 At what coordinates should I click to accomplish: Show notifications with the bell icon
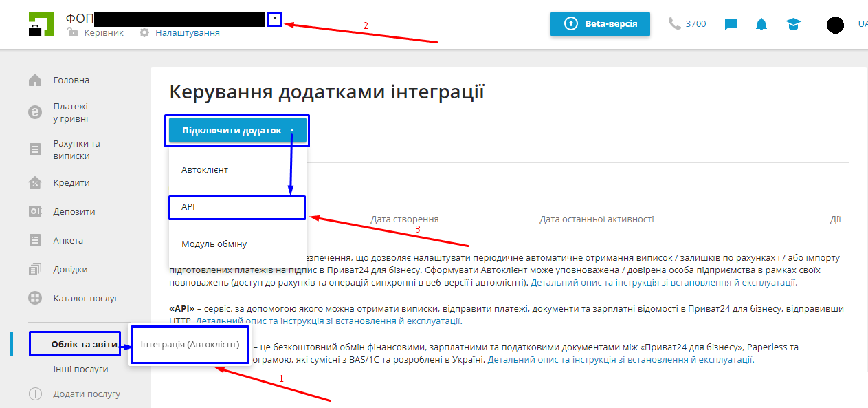pos(760,23)
